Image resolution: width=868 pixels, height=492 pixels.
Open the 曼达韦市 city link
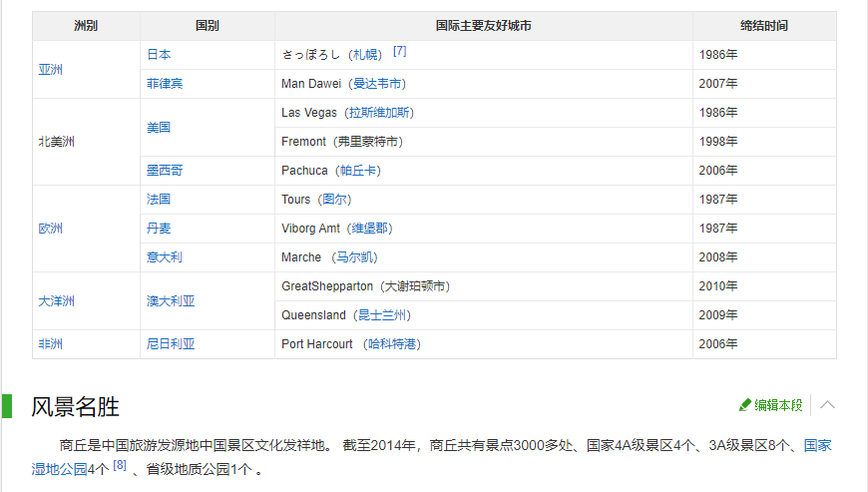click(x=378, y=84)
